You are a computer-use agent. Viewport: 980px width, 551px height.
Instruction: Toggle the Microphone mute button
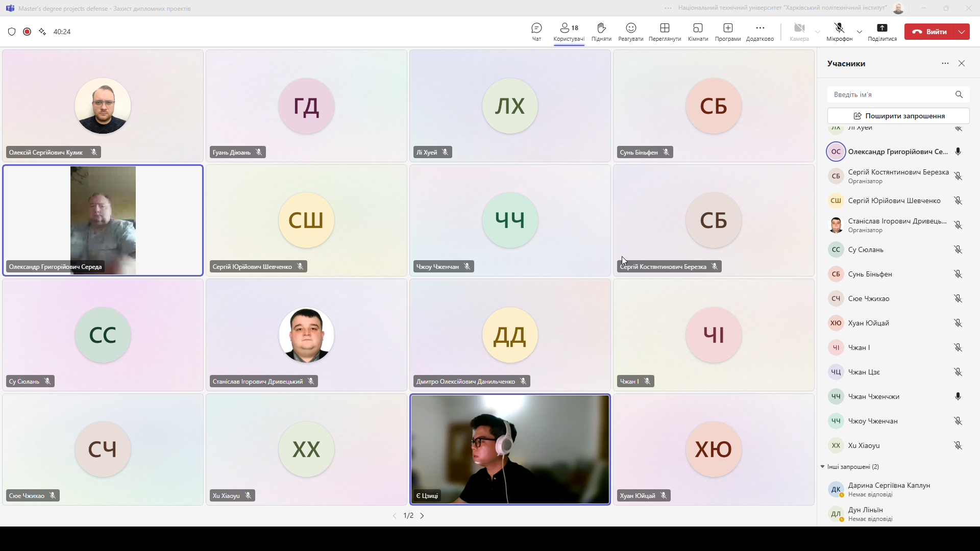point(839,32)
